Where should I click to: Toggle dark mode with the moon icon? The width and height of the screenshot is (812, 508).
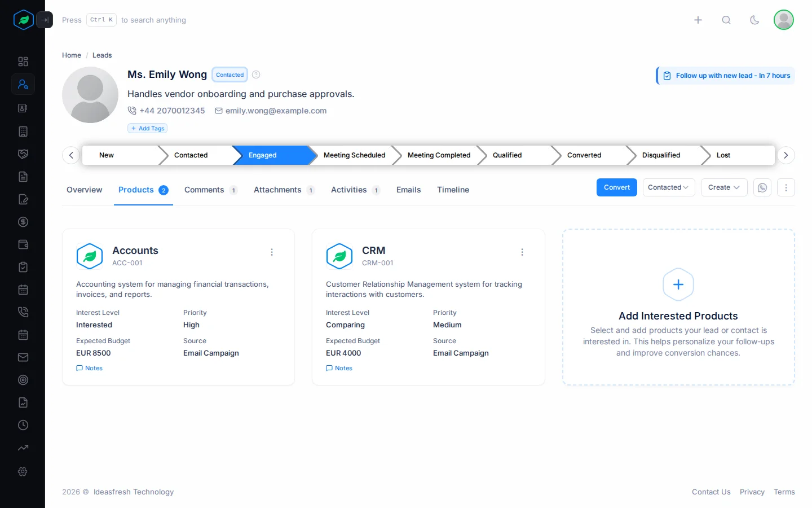pos(754,20)
